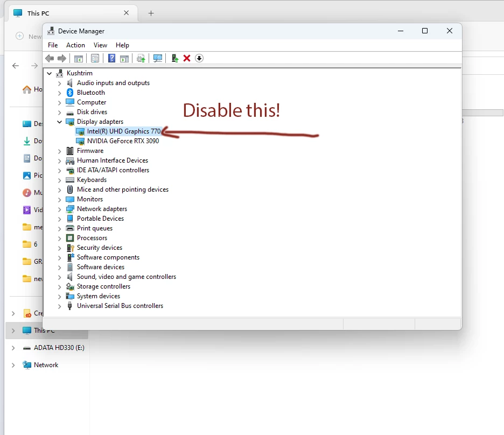
Task: Click the Network sidebar icon in File Explorer
Action: [27, 365]
